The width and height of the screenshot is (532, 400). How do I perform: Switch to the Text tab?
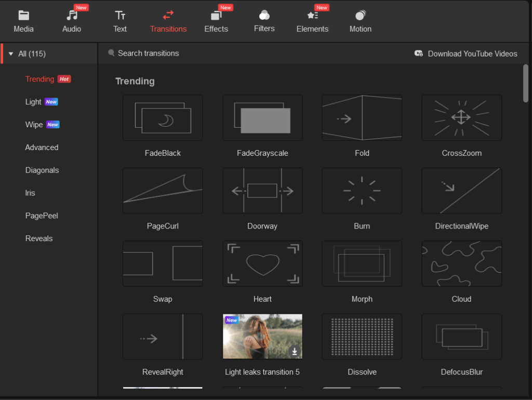point(120,21)
